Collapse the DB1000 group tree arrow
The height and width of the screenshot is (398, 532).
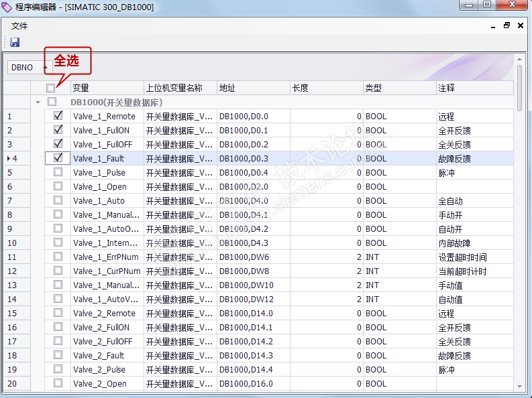click(38, 102)
